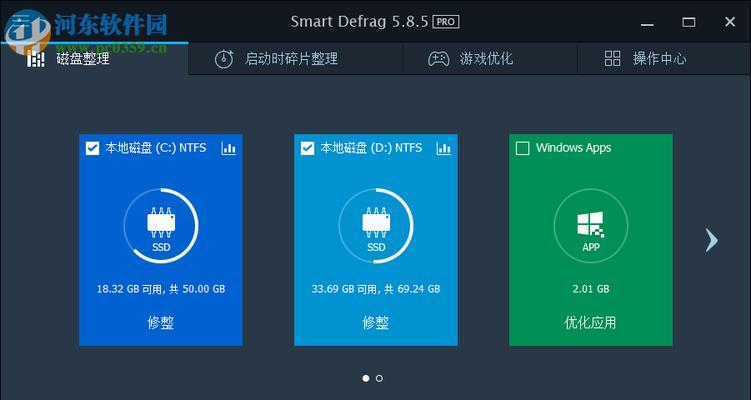Viewport: 751px width, 400px height.
Task: Click "33.69 GB 可用, 共 69.24 GB" text
Action: pyautogui.click(x=376, y=289)
